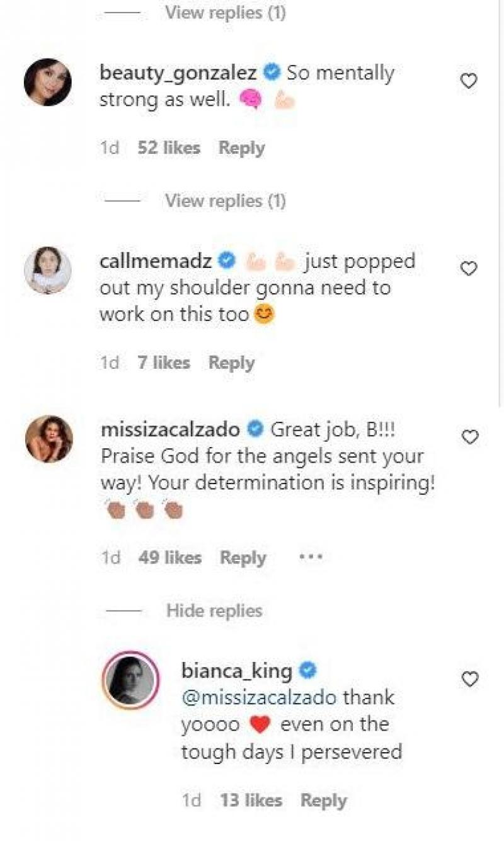The width and height of the screenshot is (504, 841).
Task: Open the bianca_king username link
Action: point(236,671)
